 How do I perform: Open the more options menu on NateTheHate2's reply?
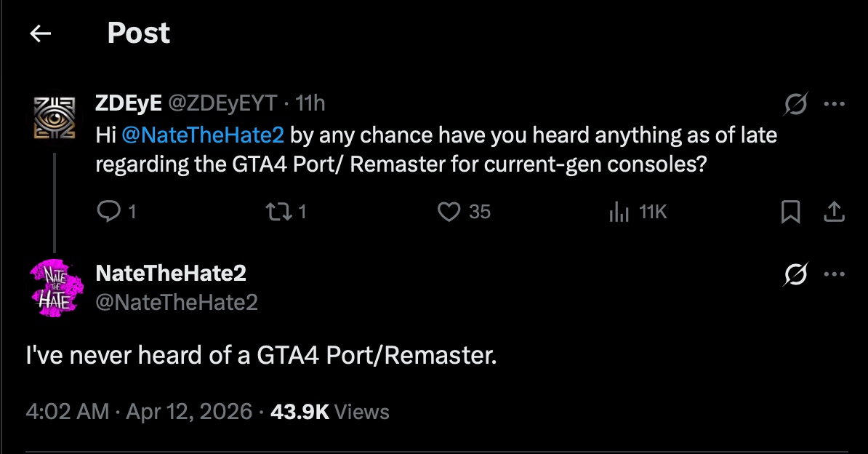[833, 273]
